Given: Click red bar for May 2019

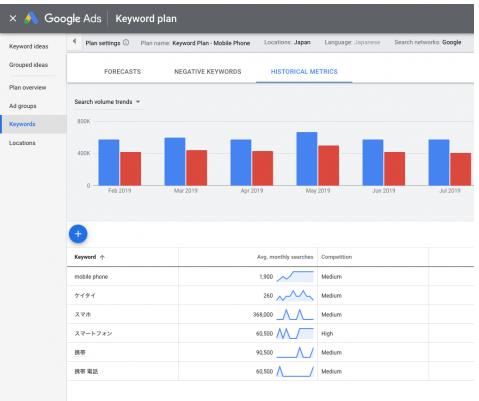Looking at the screenshot, I should point(328,165).
